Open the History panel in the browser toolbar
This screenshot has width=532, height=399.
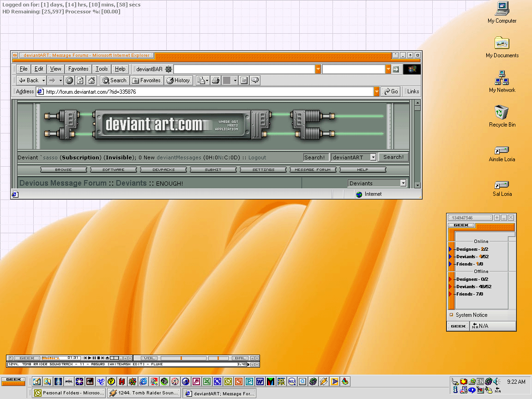pos(178,80)
